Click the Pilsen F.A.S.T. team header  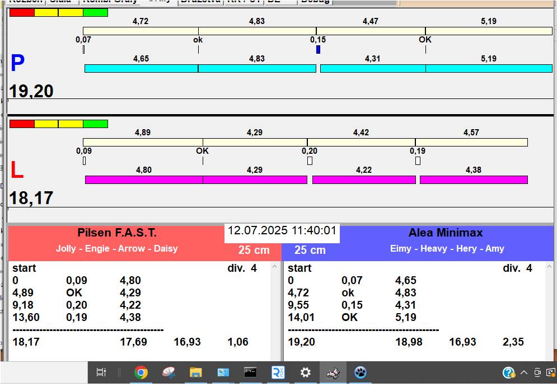[x=116, y=233]
